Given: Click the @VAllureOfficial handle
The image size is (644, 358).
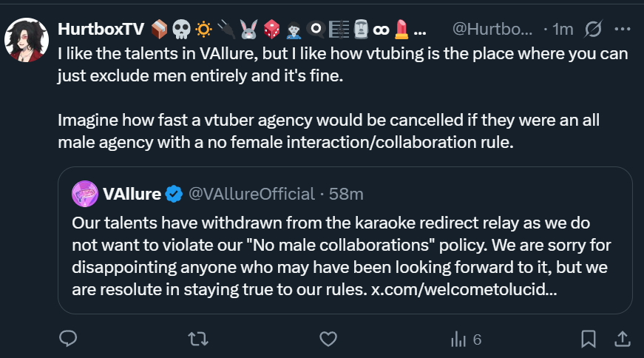Looking at the screenshot, I should (x=252, y=194).
